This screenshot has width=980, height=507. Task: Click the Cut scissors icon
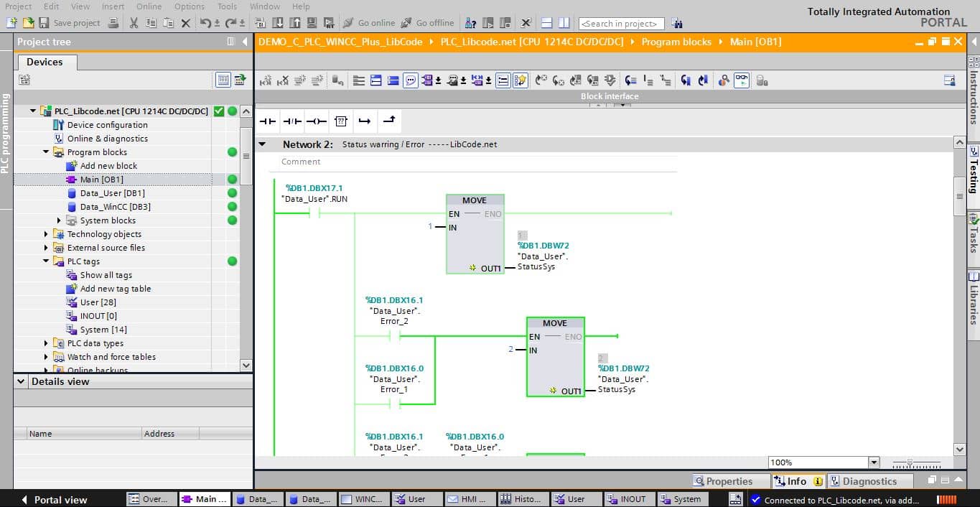click(134, 23)
